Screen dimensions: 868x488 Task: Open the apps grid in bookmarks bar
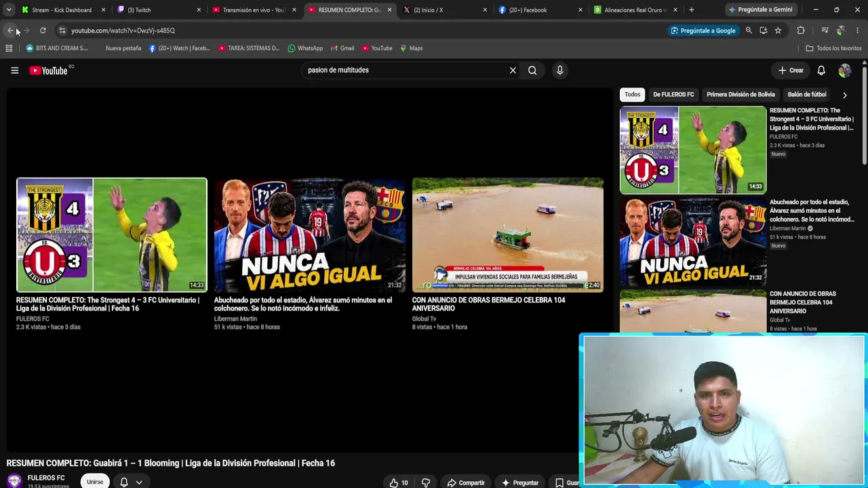pos(9,48)
